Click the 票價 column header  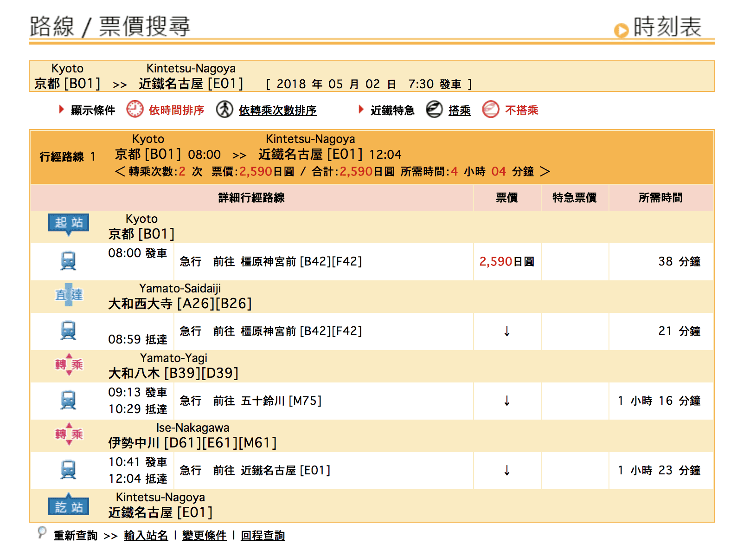[x=506, y=198]
